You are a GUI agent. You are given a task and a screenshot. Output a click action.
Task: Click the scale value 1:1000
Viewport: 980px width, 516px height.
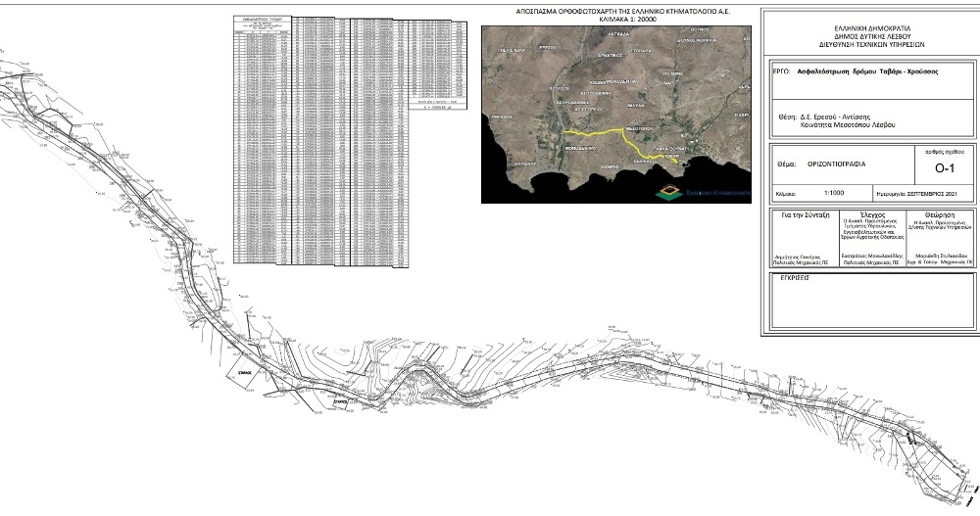coord(834,194)
